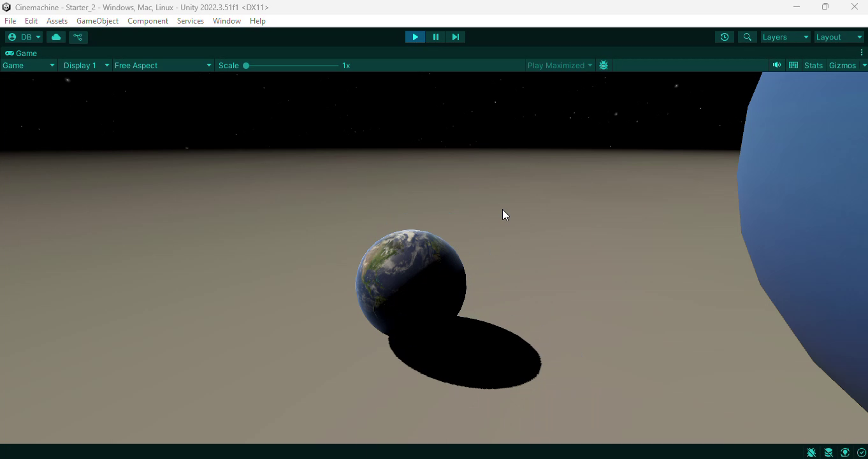Image resolution: width=868 pixels, height=459 pixels.
Task: Open the Layers dropdown
Action: pos(785,37)
